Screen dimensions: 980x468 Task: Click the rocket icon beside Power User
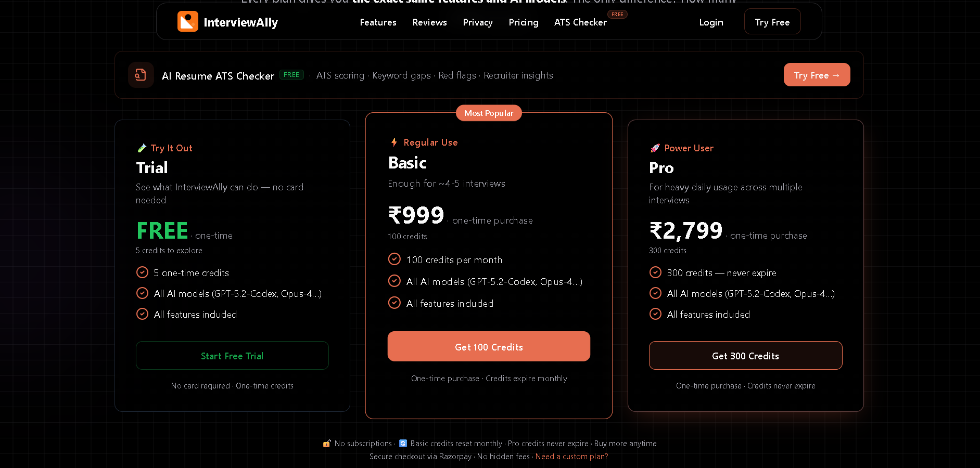655,148
